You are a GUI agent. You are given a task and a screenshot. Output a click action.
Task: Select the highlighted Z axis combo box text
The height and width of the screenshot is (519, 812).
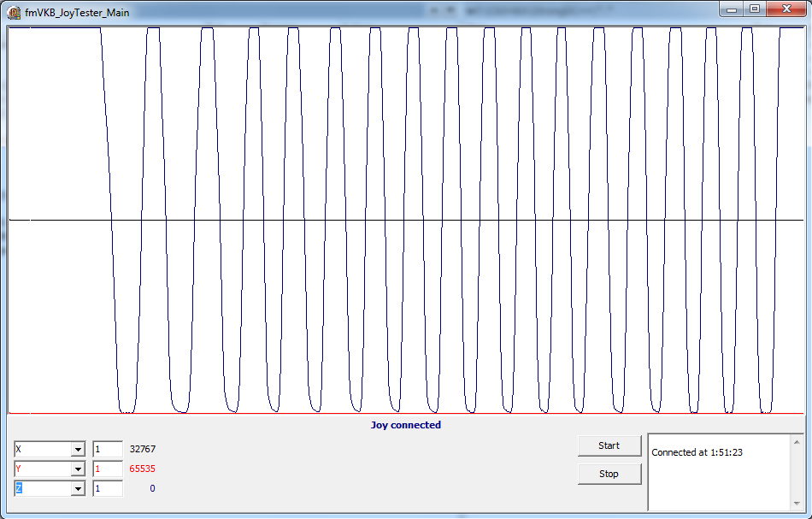point(19,488)
